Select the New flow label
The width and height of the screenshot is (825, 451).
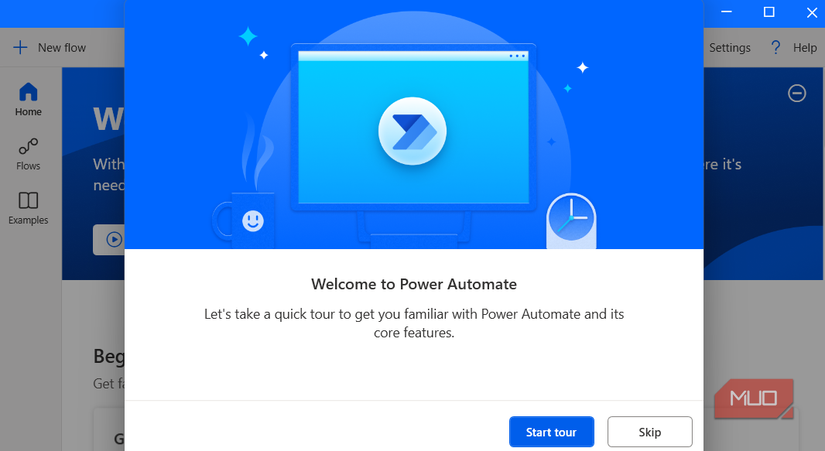[62, 48]
